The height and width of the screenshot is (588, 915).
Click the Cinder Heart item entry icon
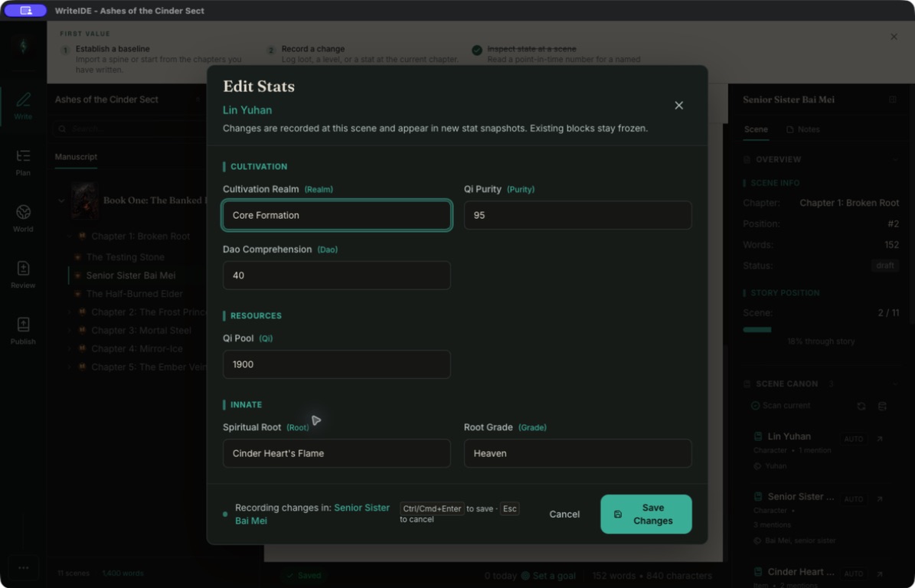coord(758,572)
